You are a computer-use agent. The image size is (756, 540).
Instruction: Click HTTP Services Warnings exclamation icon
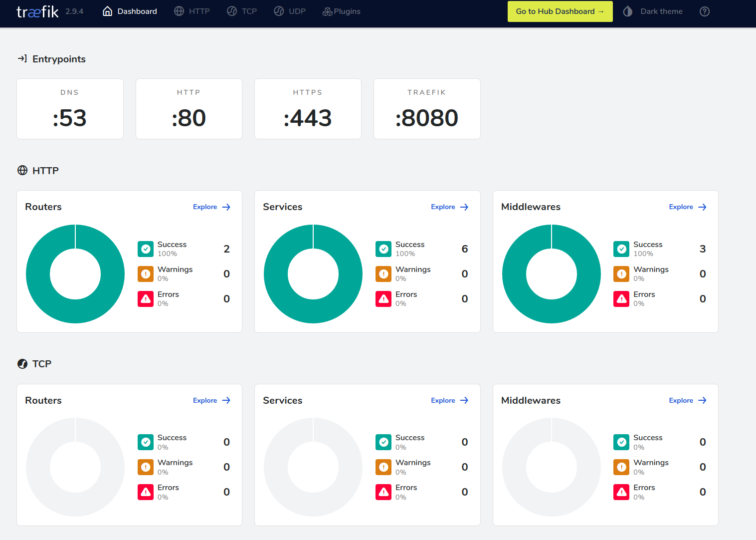click(383, 273)
